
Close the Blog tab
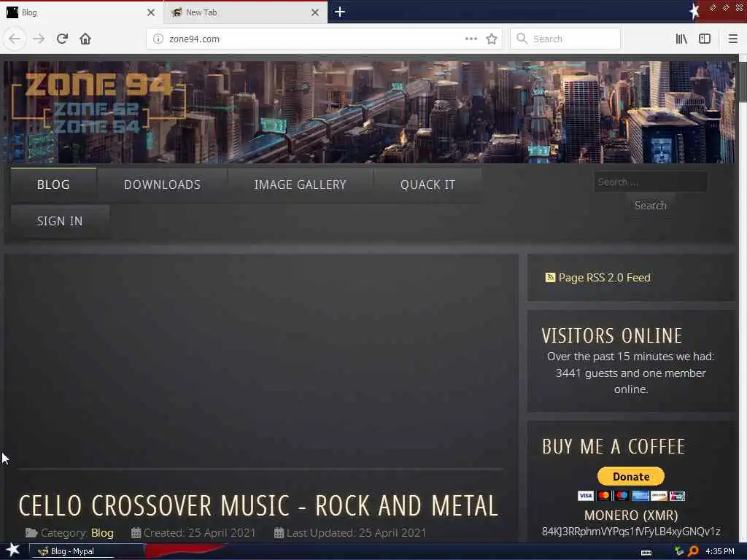151,12
